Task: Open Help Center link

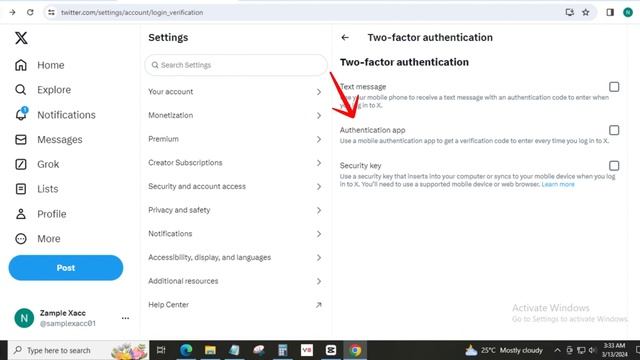Action: click(236, 305)
